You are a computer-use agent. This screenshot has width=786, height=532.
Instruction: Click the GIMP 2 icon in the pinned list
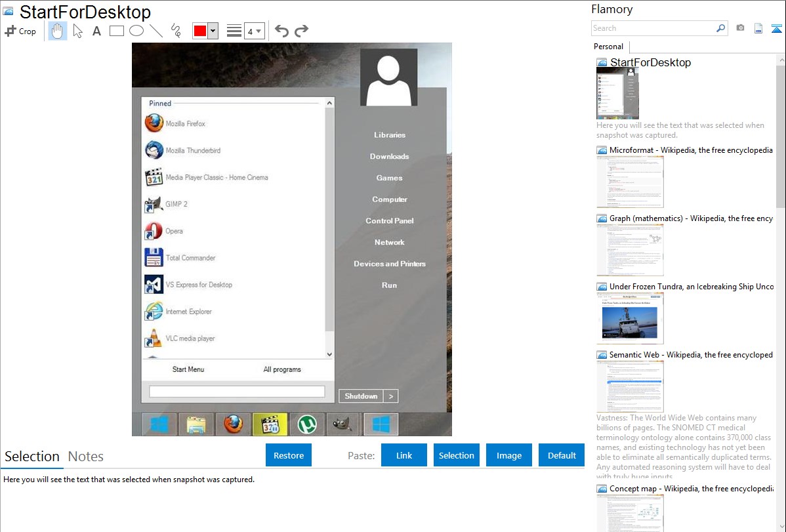pos(154,204)
